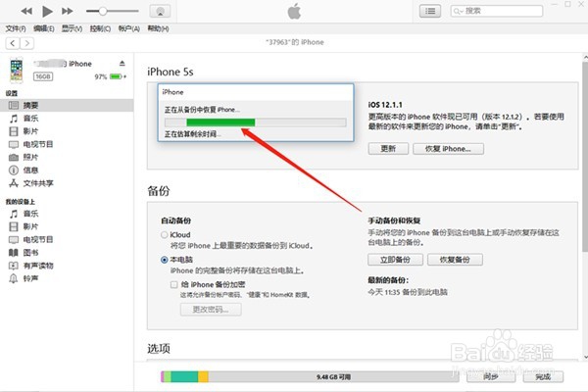This screenshot has height=392, width=588.
Task: Select 摘要 in the settings sidebar
Action: click(x=67, y=106)
